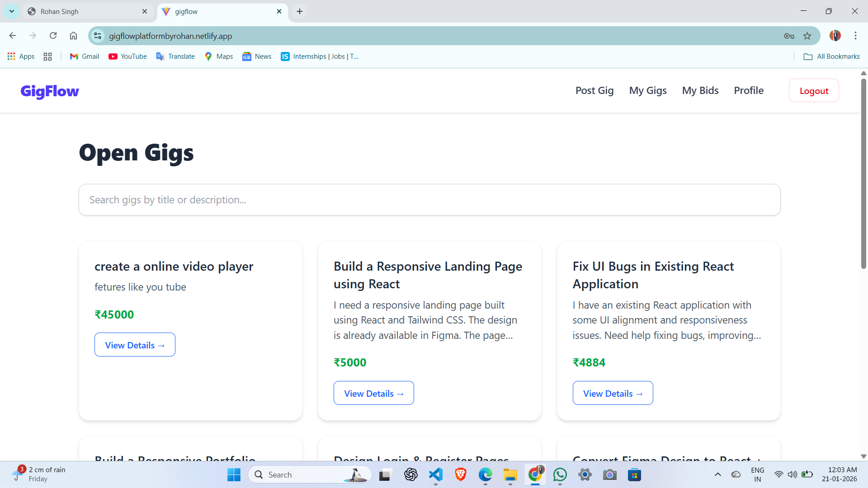Open the News bookmark
The image size is (868, 488).
257,56
